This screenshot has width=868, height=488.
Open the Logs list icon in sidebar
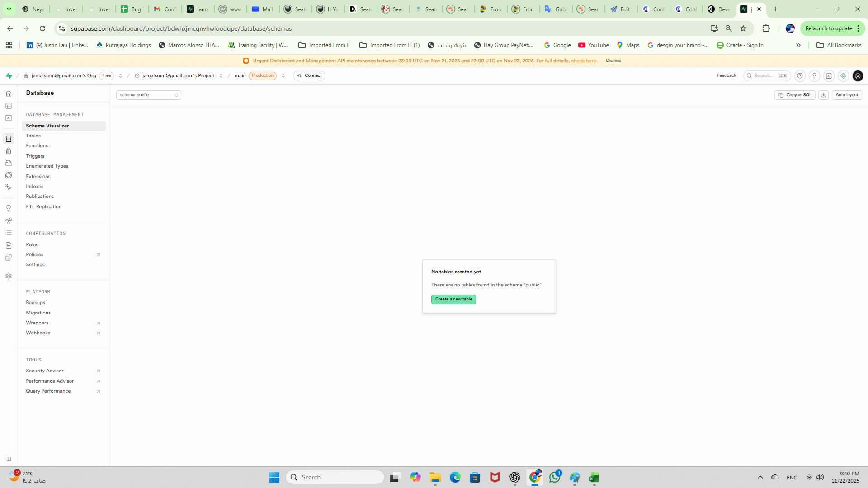pos(9,232)
